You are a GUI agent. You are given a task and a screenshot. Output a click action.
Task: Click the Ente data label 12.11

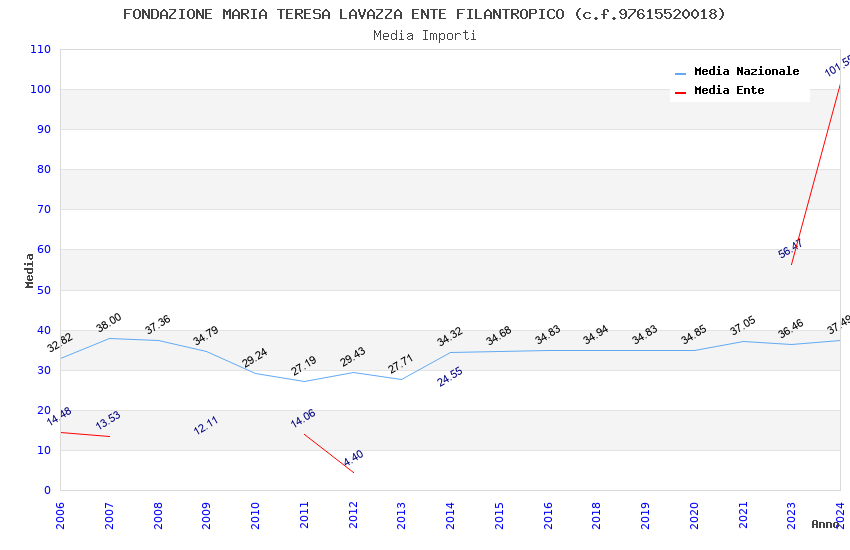[x=205, y=425]
